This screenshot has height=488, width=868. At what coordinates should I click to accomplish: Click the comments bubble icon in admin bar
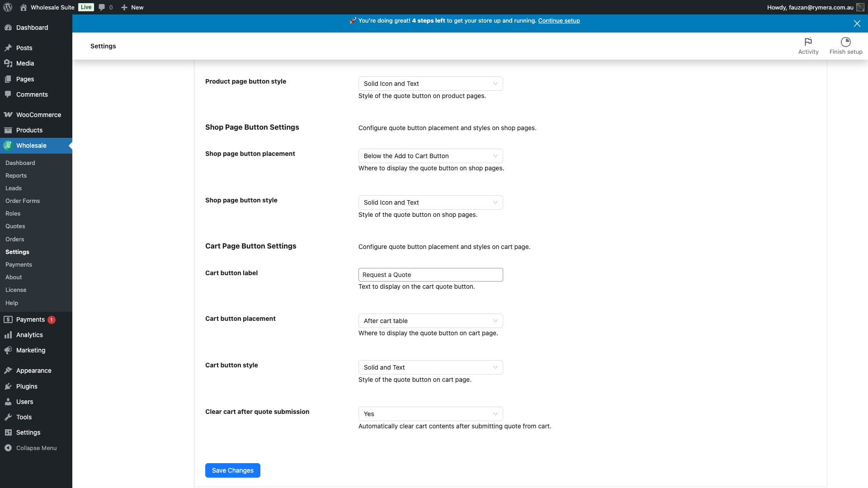pos(102,7)
